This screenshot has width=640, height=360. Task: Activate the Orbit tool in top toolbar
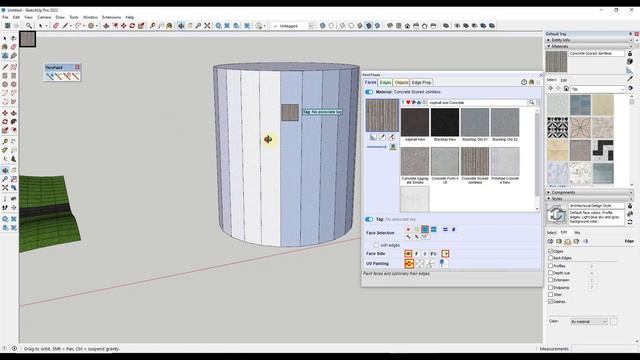pyautogui.click(x=181, y=25)
